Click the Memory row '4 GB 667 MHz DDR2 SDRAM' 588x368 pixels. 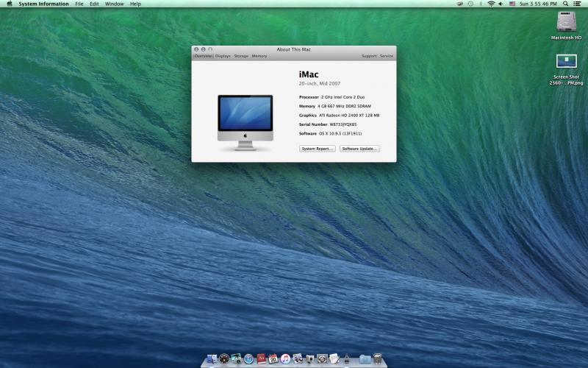click(x=335, y=106)
